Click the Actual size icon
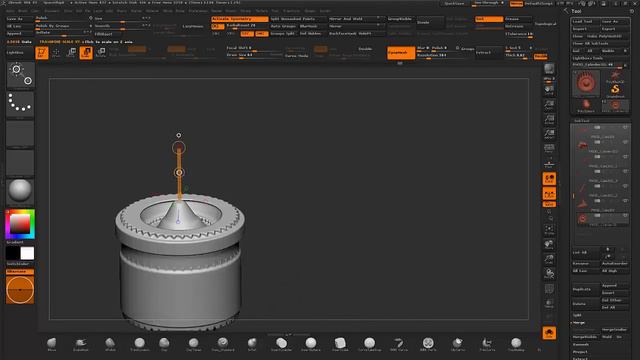640x360 pixels. (549, 120)
